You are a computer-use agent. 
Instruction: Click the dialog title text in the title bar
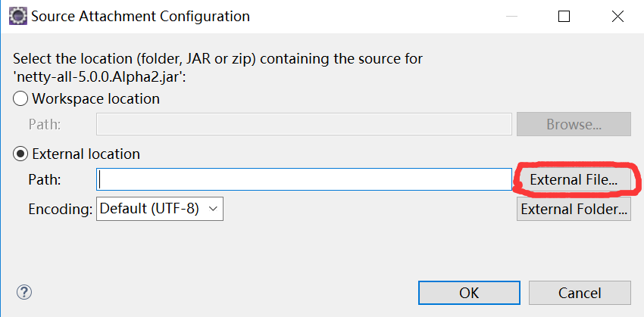(140, 17)
